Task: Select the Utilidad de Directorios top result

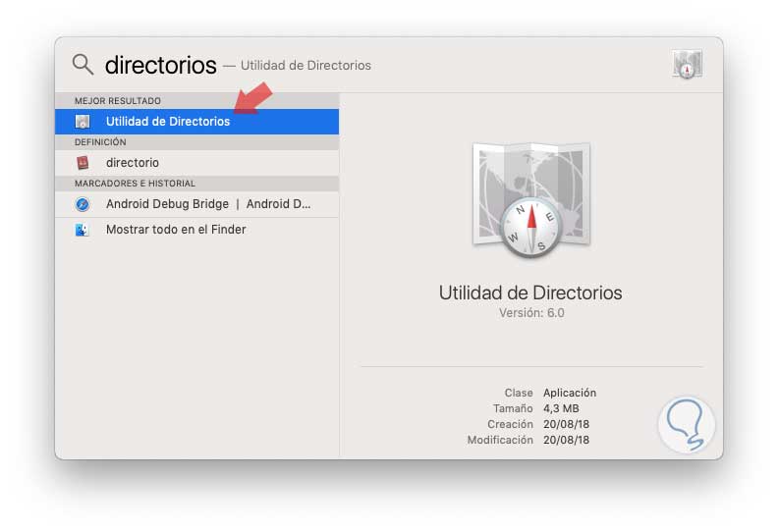Action: pos(168,122)
